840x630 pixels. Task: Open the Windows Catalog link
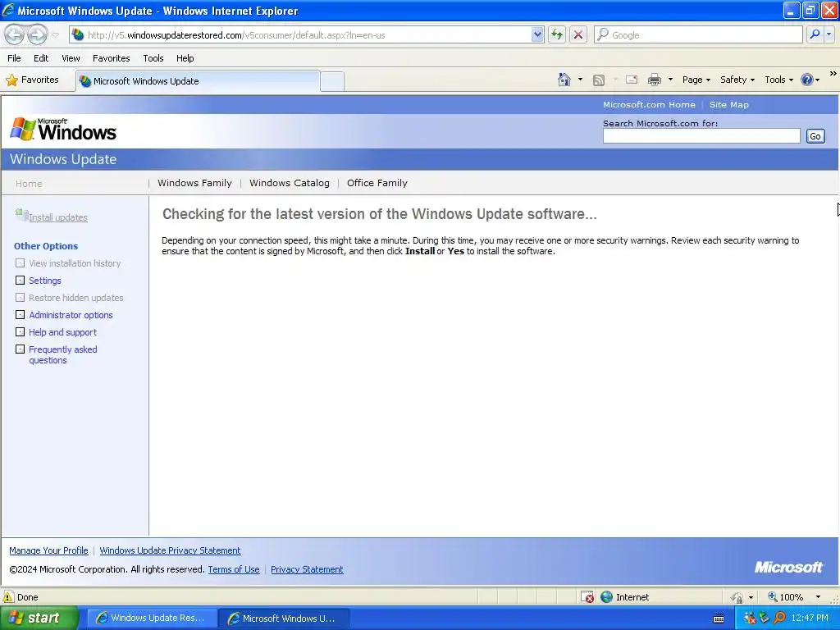tap(290, 183)
